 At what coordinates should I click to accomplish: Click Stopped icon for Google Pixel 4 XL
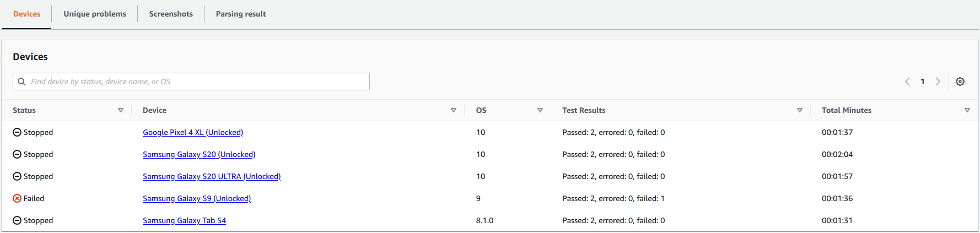tap(17, 132)
